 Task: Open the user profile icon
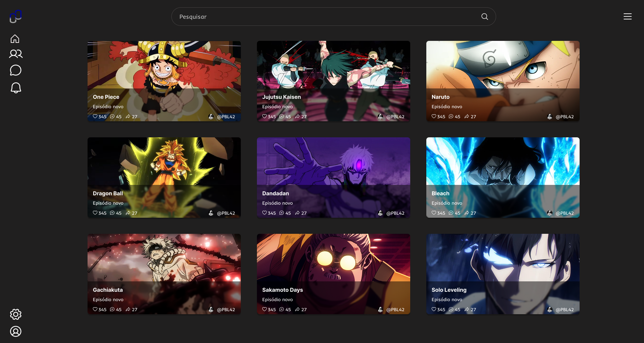click(x=15, y=331)
